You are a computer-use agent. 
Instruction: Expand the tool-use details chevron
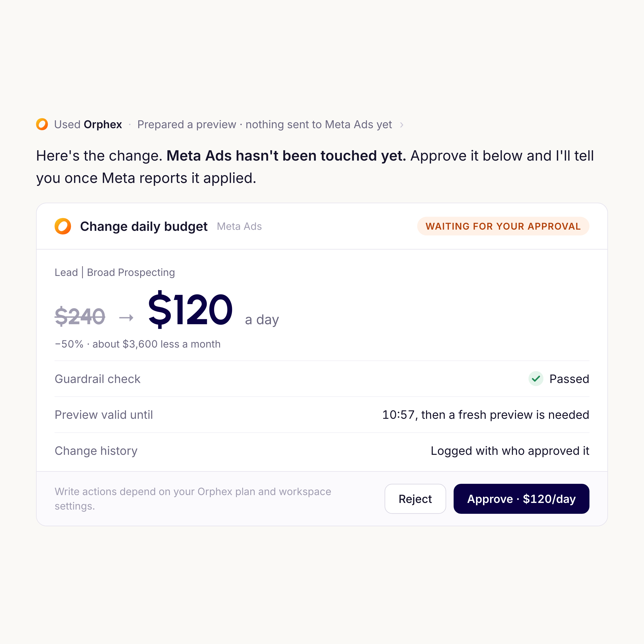[402, 125]
